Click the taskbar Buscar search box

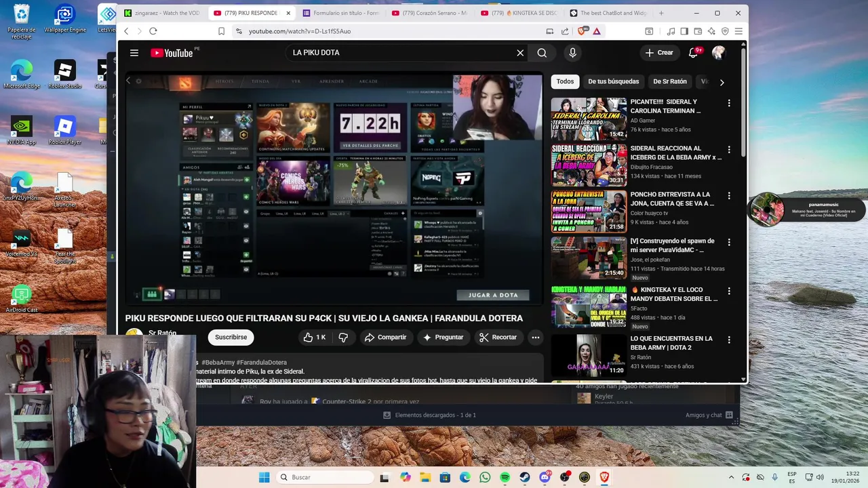(x=325, y=477)
